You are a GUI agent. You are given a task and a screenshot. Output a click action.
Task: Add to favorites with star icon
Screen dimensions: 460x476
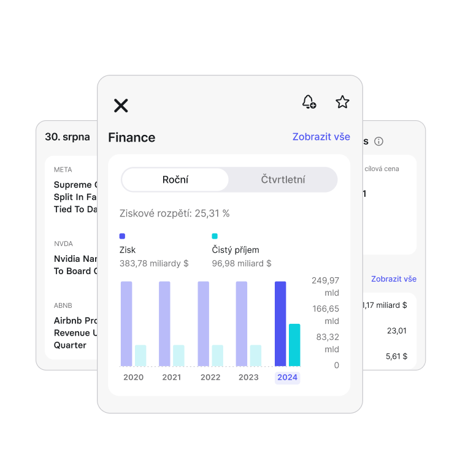tap(342, 102)
